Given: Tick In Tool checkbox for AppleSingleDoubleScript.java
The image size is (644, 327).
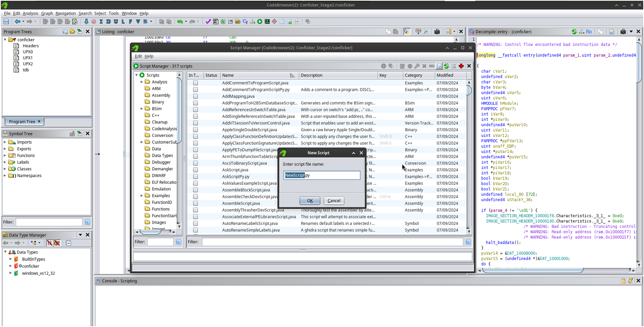Looking at the screenshot, I should [x=196, y=130].
